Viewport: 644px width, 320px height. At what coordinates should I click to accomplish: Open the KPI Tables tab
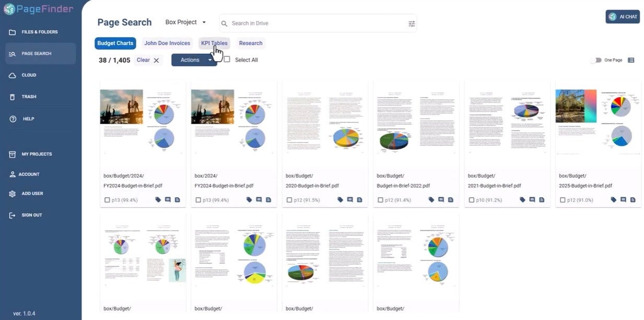coord(214,43)
